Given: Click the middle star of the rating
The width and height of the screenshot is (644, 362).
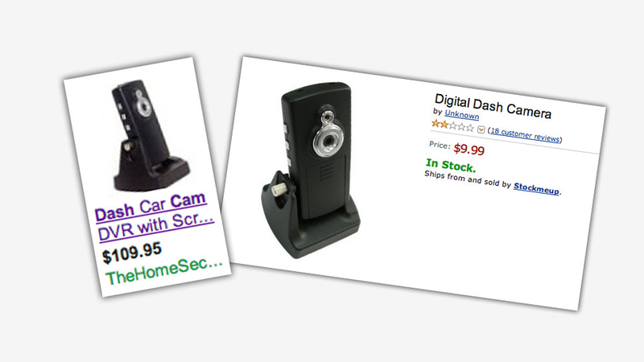Looking at the screenshot, I should pyautogui.click(x=452, y=125).
